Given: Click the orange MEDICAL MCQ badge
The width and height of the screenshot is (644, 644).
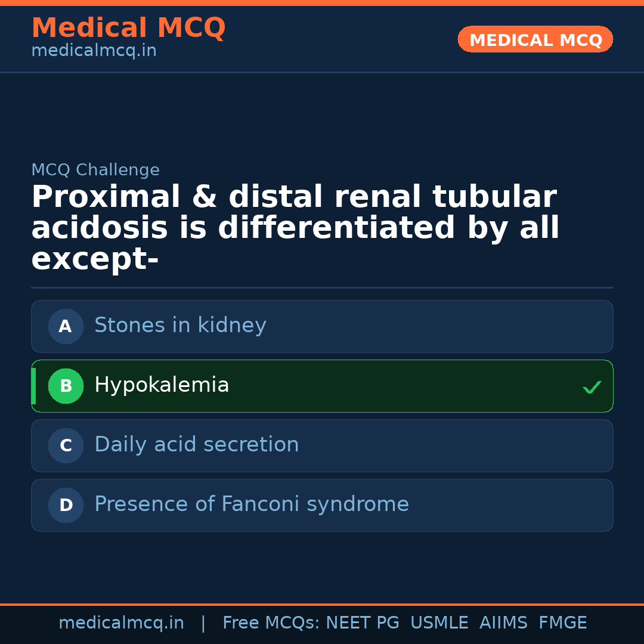Looking at the screenshot, I should pos(535,40).
